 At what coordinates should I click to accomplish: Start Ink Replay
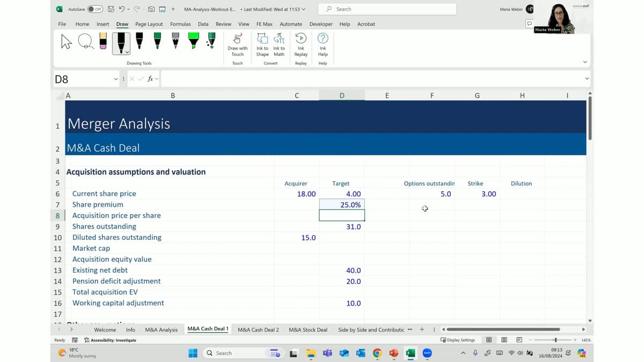pyautogui.click(x=301, y=45)
